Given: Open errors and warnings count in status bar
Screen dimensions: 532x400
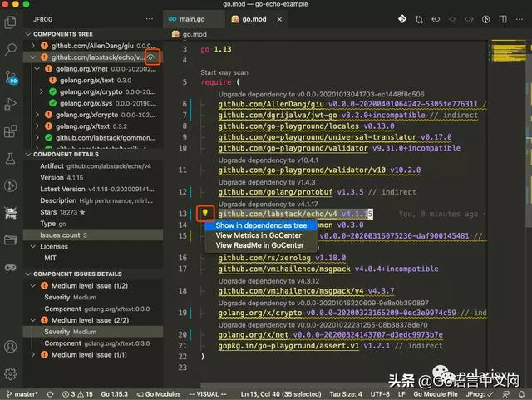Looking at the screenshot, I should [77, 394].
